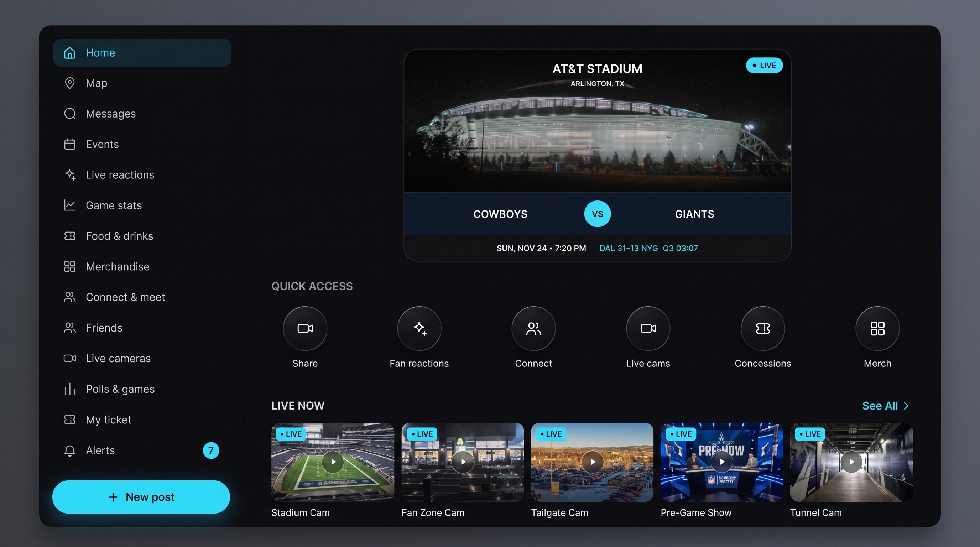
Task: Create a post with New post button
Action: click(141, 497)
